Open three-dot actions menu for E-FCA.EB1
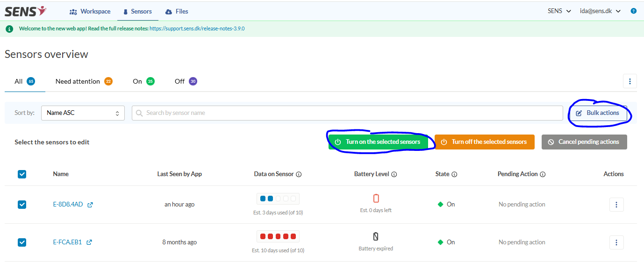 (x=616, y=242)
